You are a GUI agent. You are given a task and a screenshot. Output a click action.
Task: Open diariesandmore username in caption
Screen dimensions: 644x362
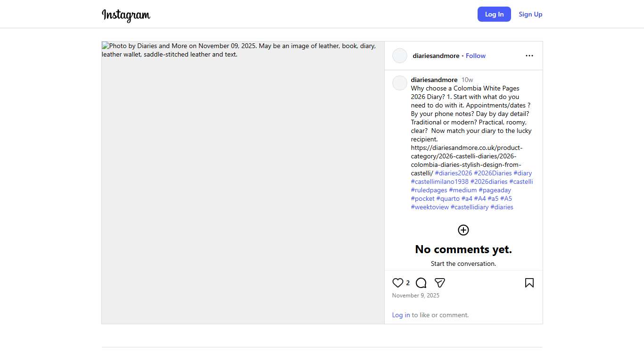[434, 80]
